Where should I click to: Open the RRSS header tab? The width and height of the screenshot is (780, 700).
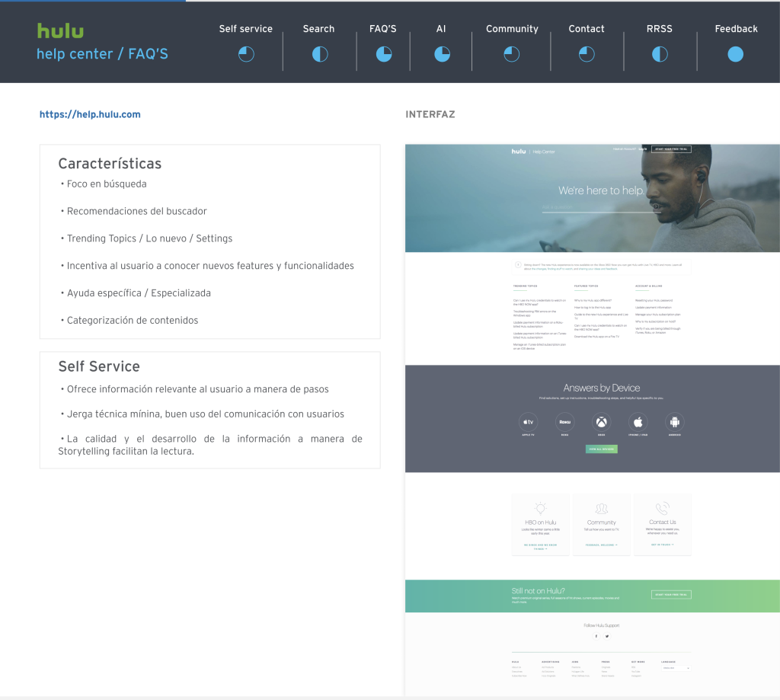[660, 29]
